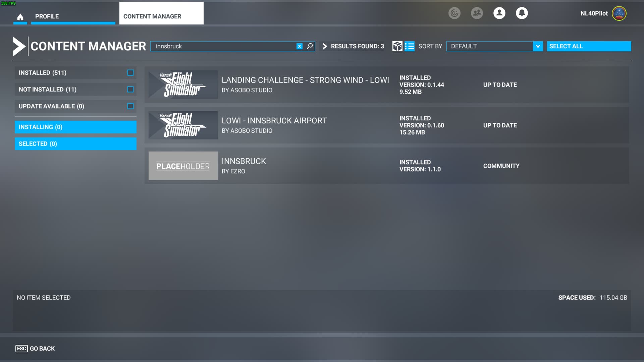The height and width of the screenshot is (362, 644).
Task: Click the NL40Pilot username
Action: pos(594,13)
